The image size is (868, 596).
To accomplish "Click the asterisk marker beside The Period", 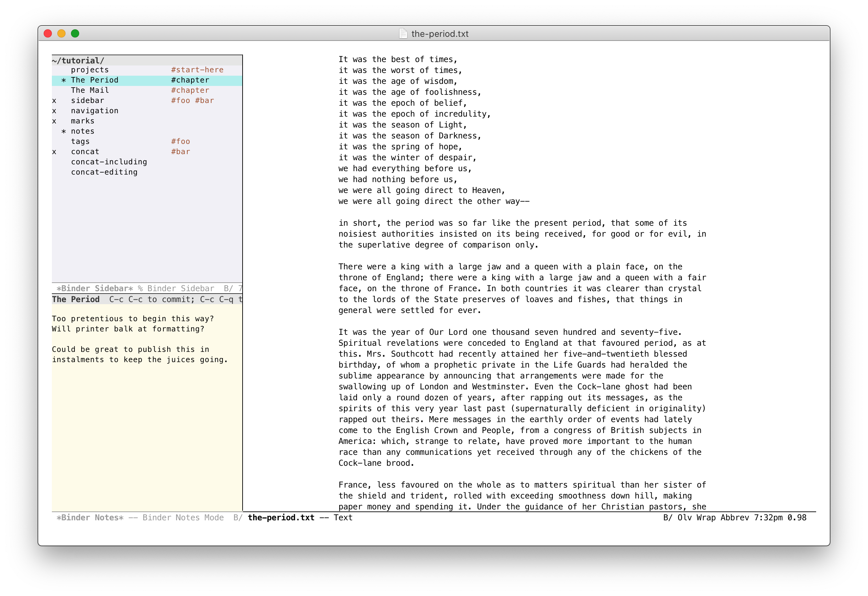I will (x=63, y=80).
